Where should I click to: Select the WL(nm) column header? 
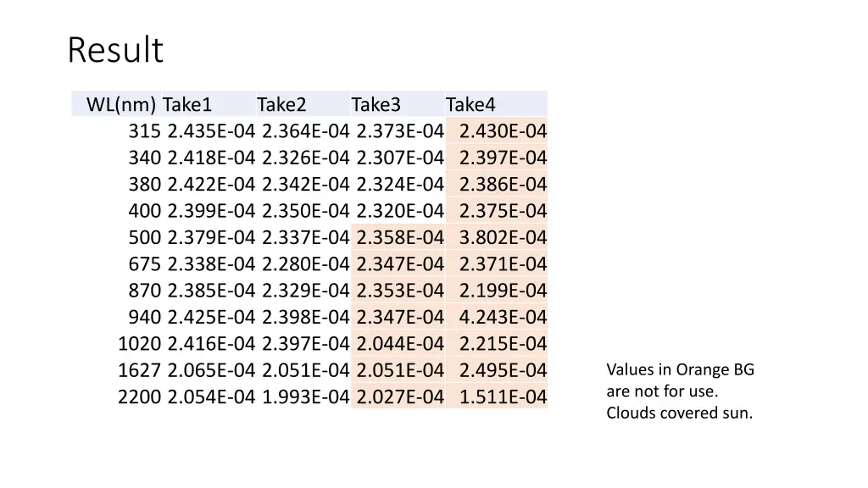click(121, 104)
